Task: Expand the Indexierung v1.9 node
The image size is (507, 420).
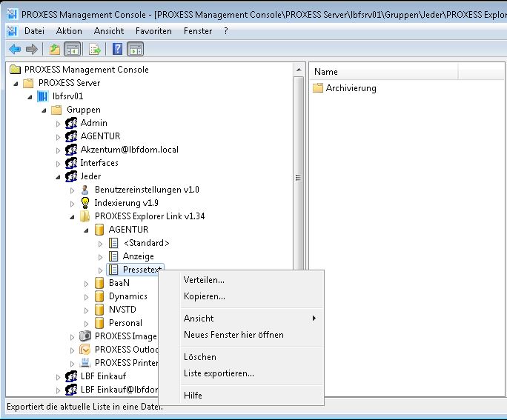Action: point(72,204)
